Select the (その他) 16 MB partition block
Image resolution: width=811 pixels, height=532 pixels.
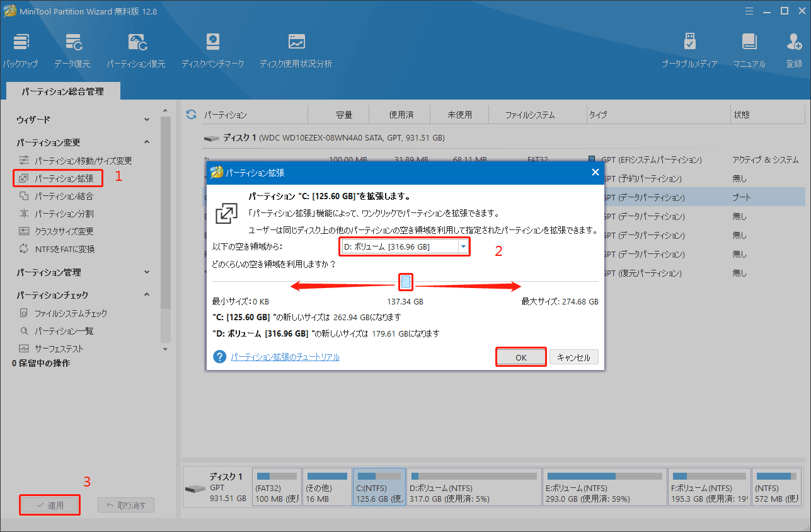pos(326,487)
